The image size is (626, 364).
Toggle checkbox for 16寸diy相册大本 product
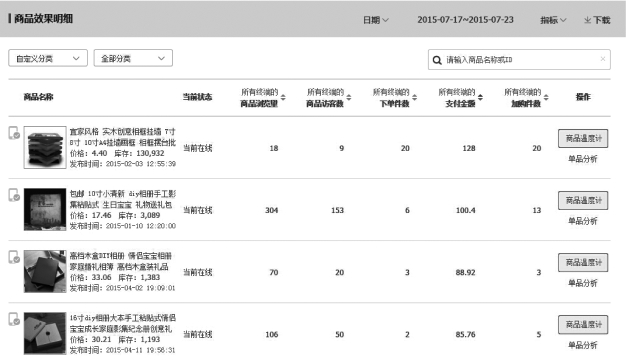tap(14, 319)
